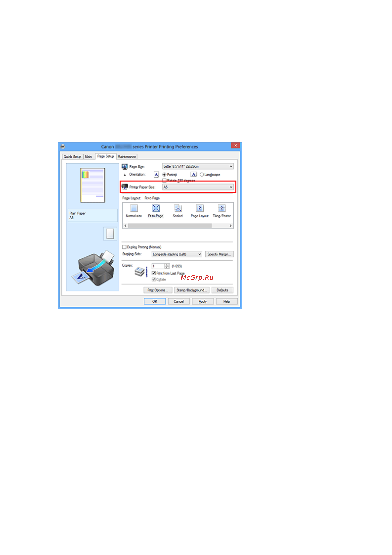Click the Printer Paper Size printer icon
Image resolution: width=392 pixels, height=555 pixels.
tap(125, 187)
